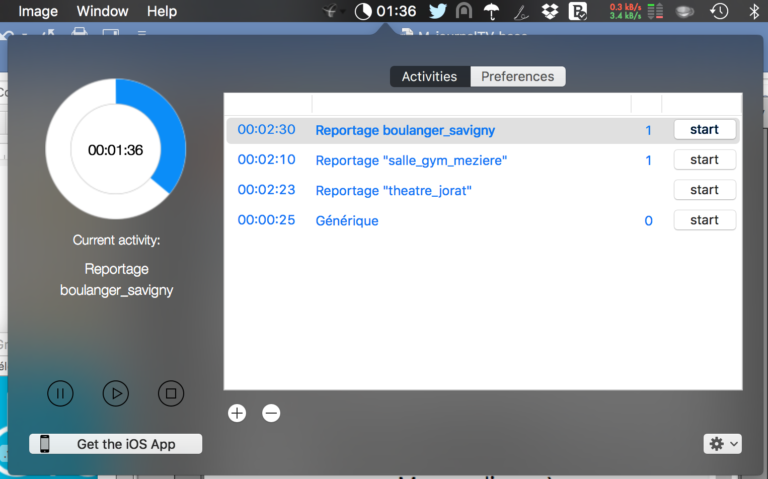Click the Twitter bird menu bar icon

(x=437, y=12)
